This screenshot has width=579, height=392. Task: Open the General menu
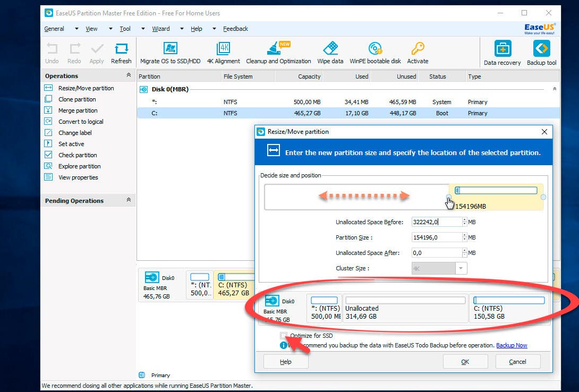coord(54,29)
